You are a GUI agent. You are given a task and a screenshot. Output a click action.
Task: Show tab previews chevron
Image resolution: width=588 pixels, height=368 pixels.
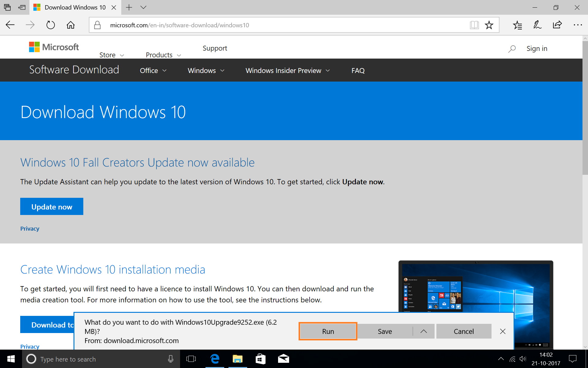pos(143,7)
